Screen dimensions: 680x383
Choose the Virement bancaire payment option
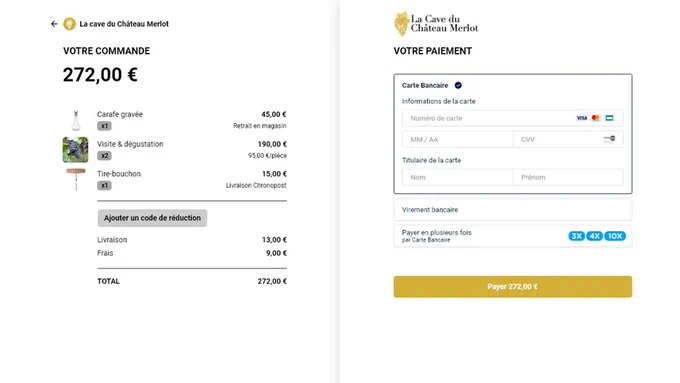(x=513, y=210)
